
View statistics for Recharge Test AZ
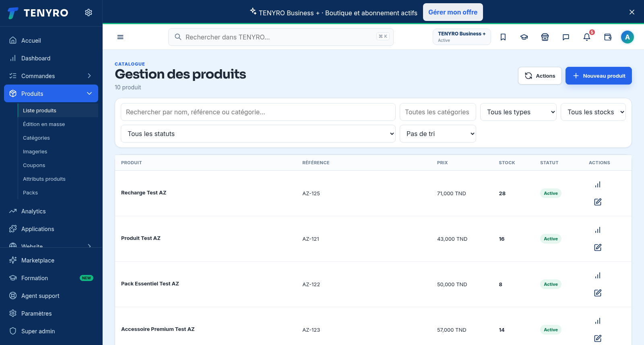click(x=598, y=184)
